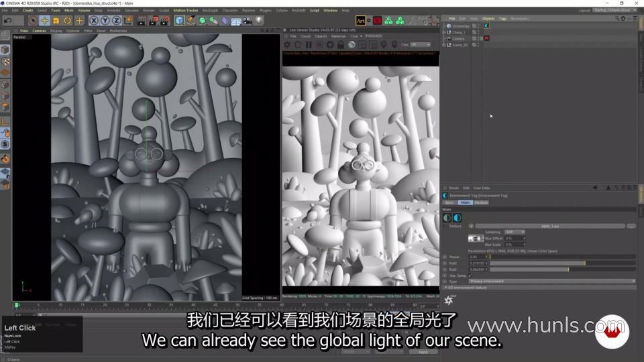644x362 pixels.
Task: Activate the Move tool
Action: click(x=44, y=20)
